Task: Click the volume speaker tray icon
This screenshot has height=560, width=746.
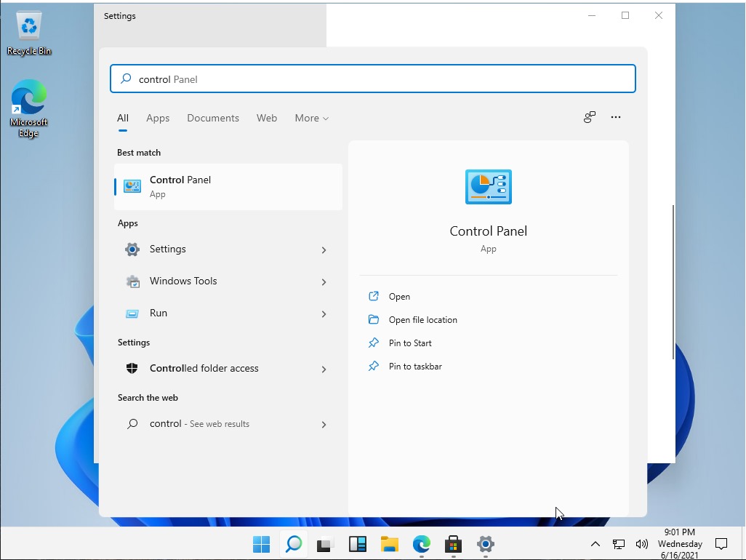Action: point(641,544)
